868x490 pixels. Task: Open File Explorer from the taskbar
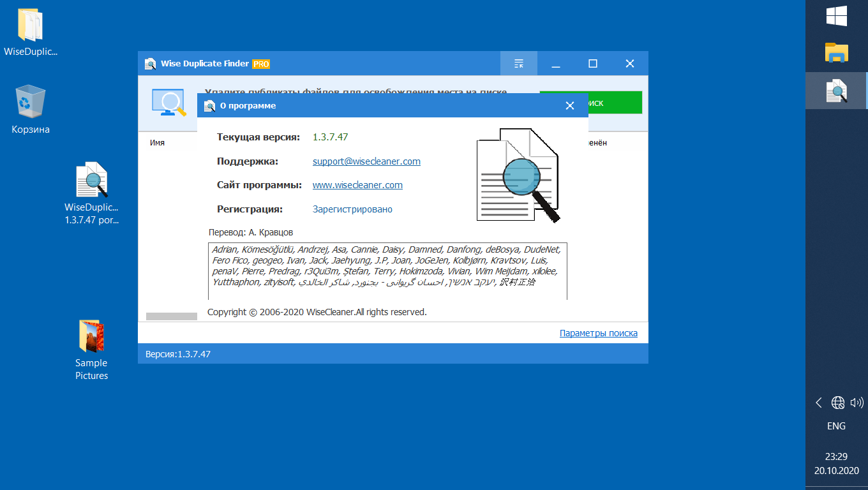point(836,52)
